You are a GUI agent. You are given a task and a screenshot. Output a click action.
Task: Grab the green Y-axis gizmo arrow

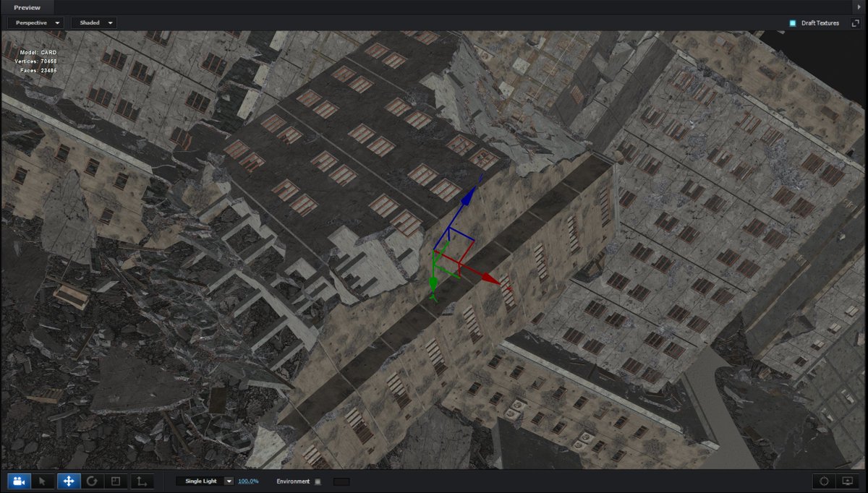pos(433,283)
